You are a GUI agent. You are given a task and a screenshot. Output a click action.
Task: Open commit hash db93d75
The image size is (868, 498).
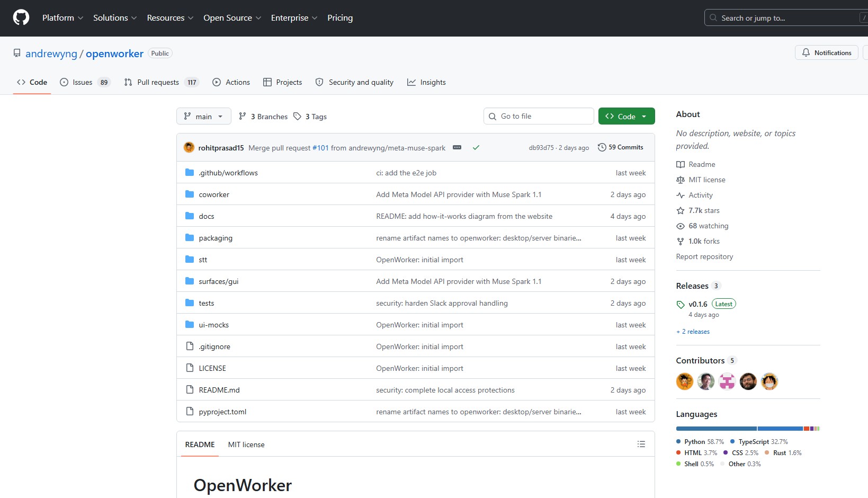[x=541, y=148]
